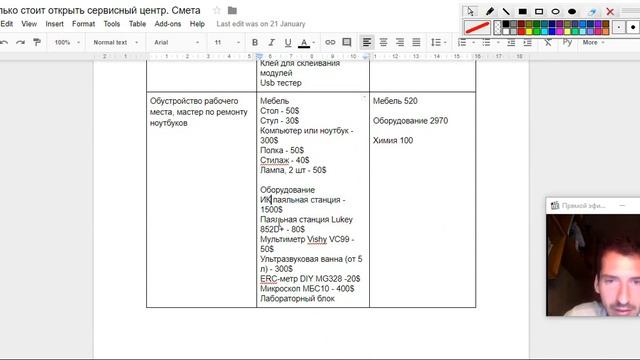Expand the More toolbar options
Image resolution: width=640 pixels, height=360 pixels.
pos(593,42)
